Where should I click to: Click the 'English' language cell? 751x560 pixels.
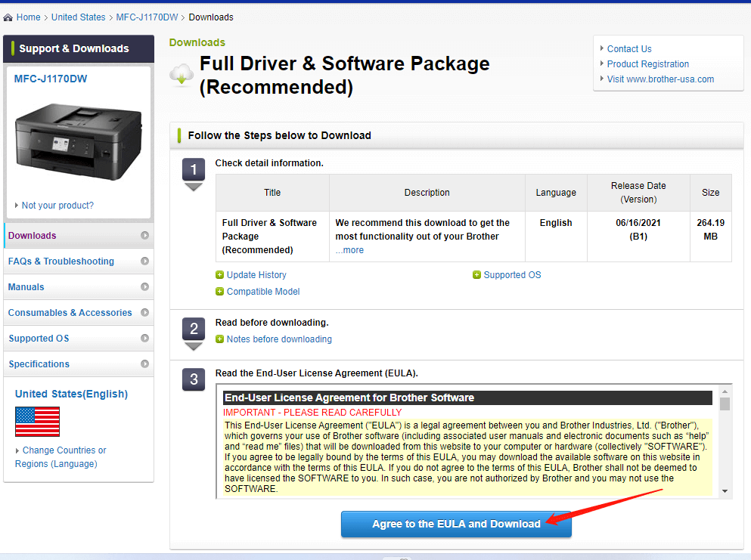pos(556,237)
